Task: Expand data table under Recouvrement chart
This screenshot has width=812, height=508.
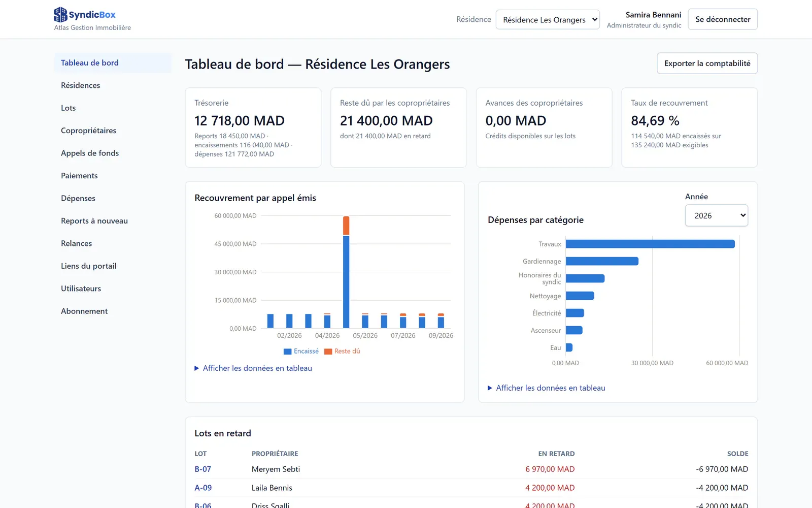Action: tap(253, 368)
